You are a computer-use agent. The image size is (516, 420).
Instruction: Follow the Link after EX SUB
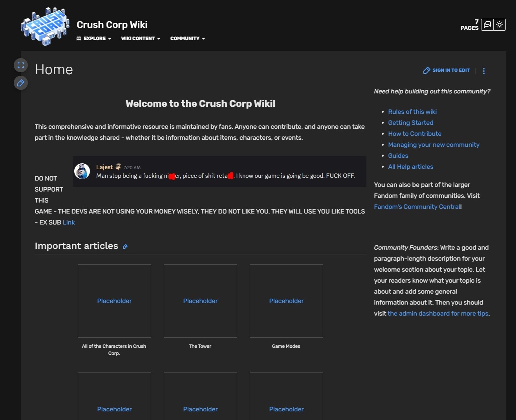click(69, 223)
